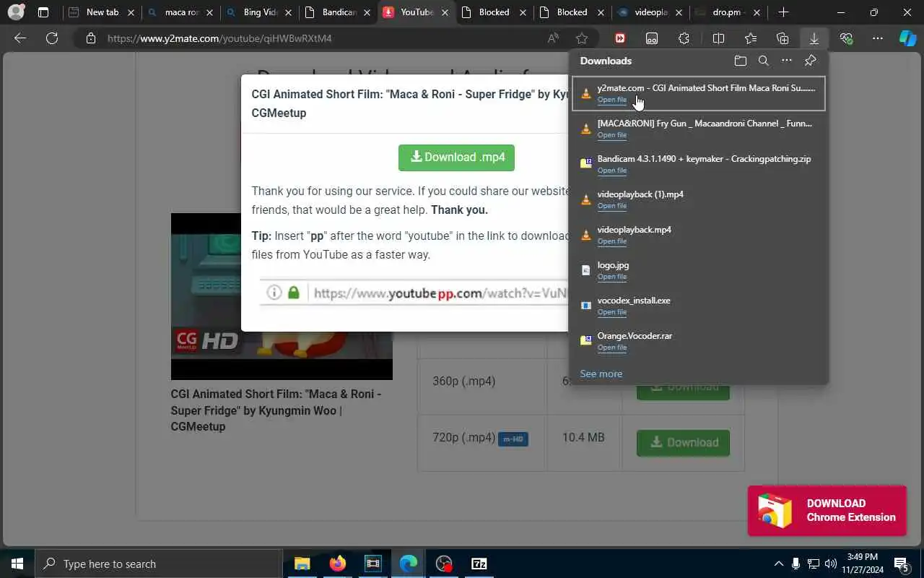Click Download button in 720p row

(x=683, y=443)
